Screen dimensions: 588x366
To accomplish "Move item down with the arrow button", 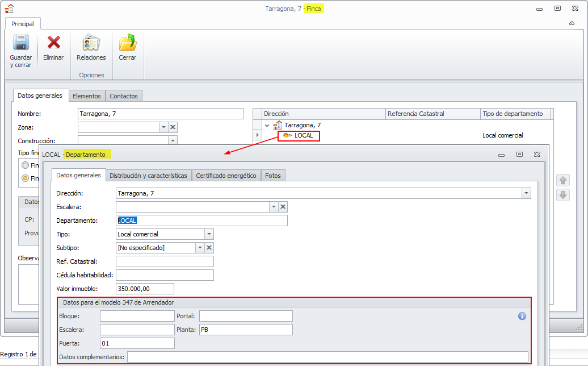I will pos(563,195).
